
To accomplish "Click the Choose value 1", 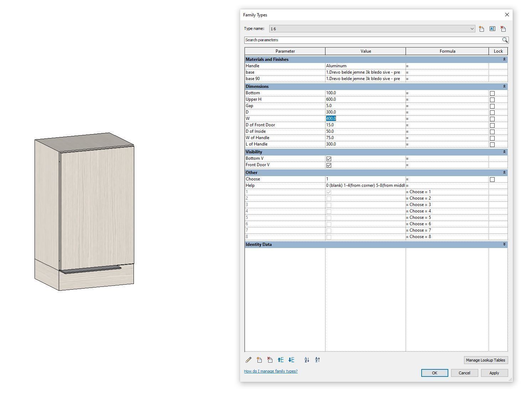I will tap(365, 179).
